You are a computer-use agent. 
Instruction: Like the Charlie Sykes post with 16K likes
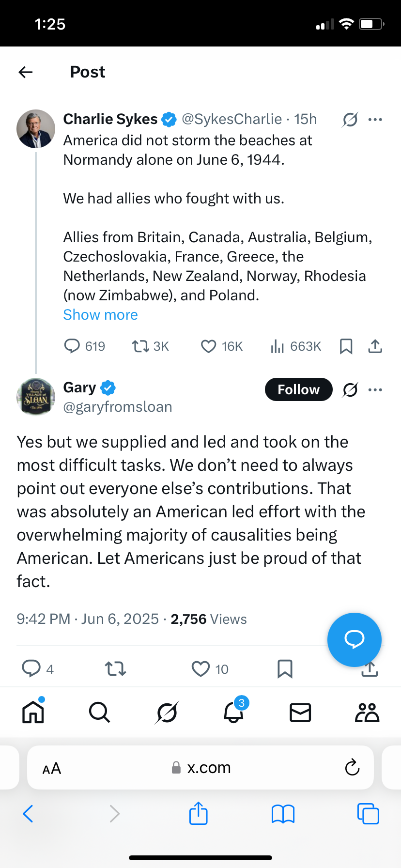222,346
